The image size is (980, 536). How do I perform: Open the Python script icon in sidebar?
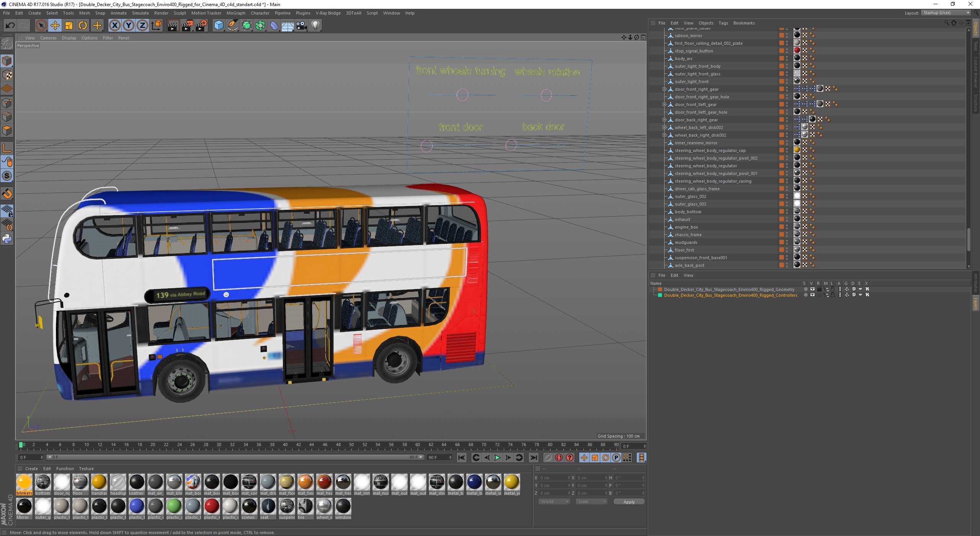(7, 239)
